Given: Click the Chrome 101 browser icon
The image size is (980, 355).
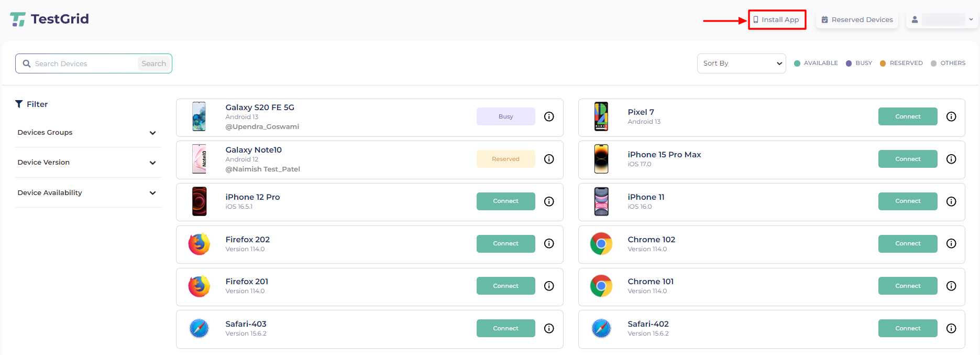Looking at the screenshot, I should click(x=601, y=286).
